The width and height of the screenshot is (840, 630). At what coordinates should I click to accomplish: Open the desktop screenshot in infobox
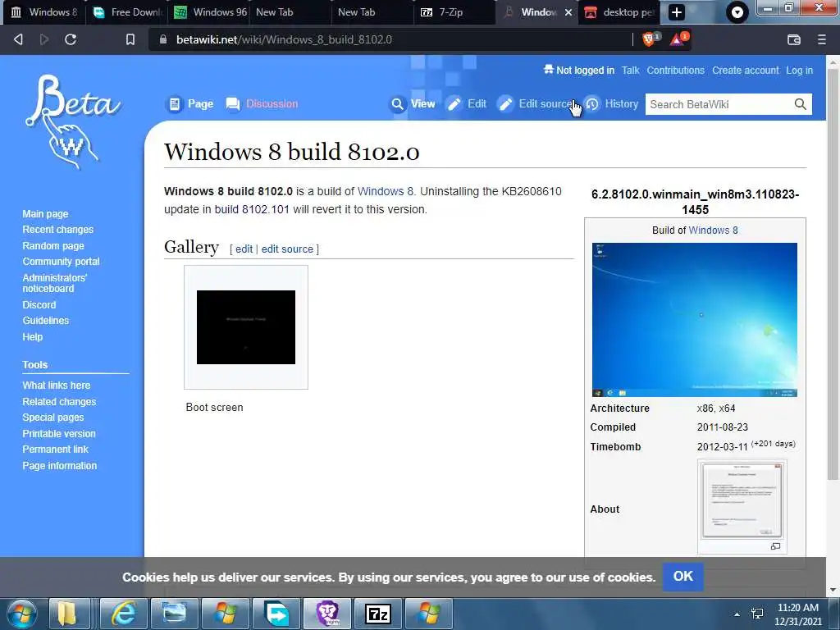point(694,320)
